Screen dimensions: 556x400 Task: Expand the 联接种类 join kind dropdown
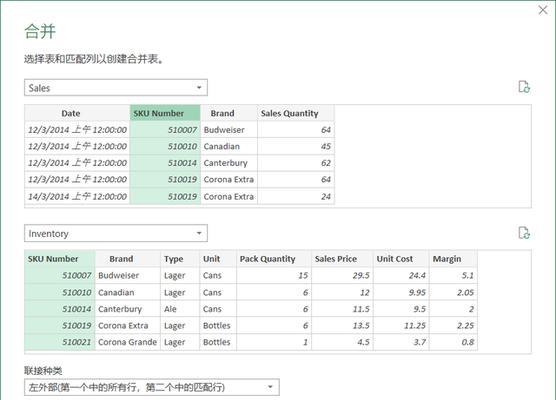coord(152,387)
